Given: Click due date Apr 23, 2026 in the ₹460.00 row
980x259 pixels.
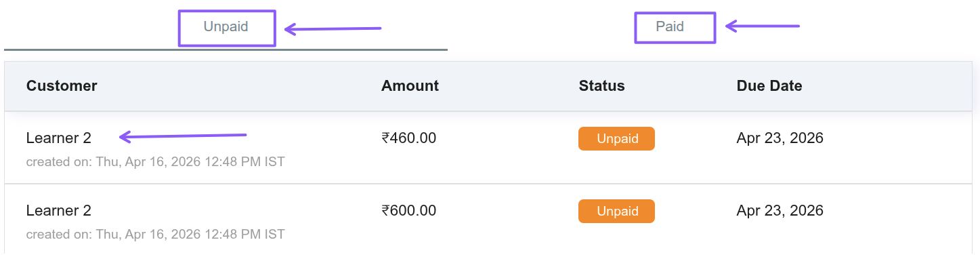Looking at the screenshot, I should 780,138.
